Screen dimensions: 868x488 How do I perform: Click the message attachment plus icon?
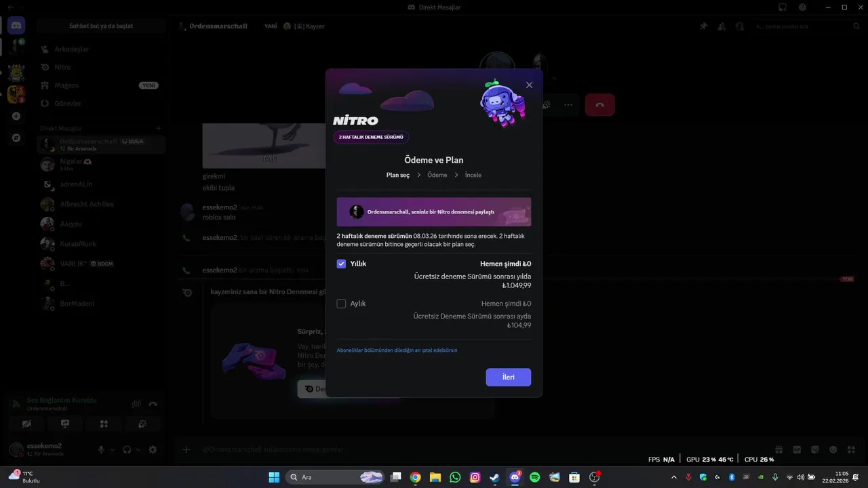point(186,449)
